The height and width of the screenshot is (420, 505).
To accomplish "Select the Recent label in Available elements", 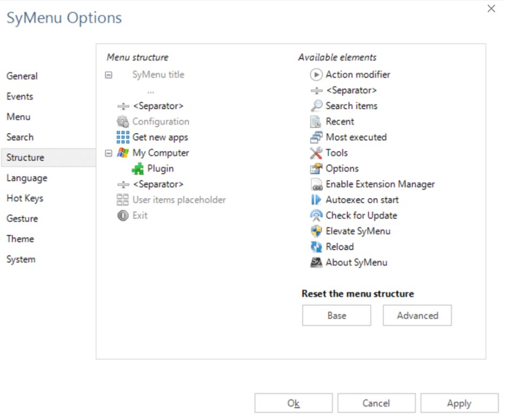I will [x=340, y=122].
